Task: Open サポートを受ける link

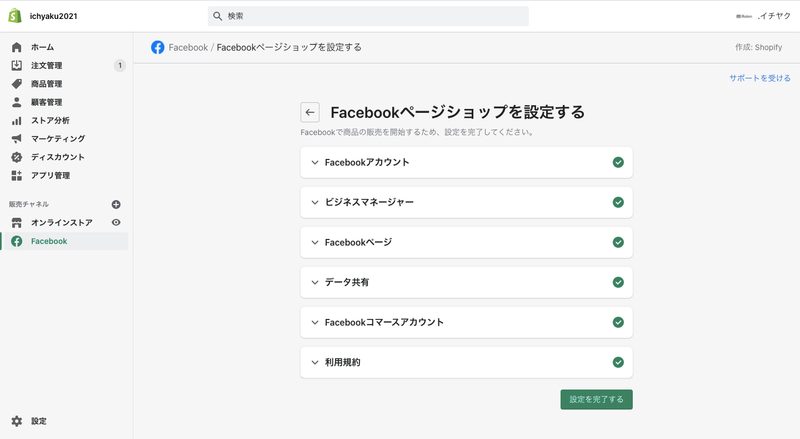Action: [x=760, y=78]
